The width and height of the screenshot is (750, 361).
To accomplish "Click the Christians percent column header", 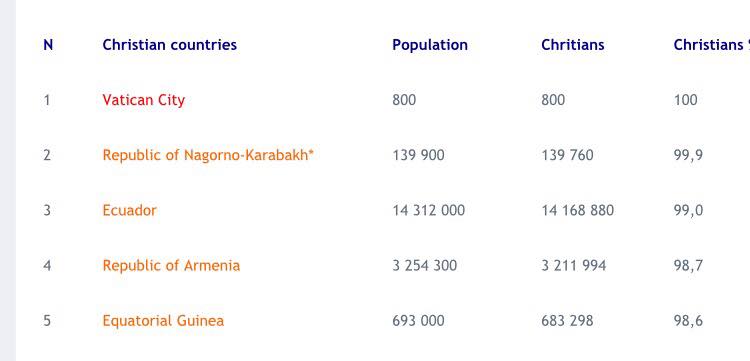I will 712,45.
